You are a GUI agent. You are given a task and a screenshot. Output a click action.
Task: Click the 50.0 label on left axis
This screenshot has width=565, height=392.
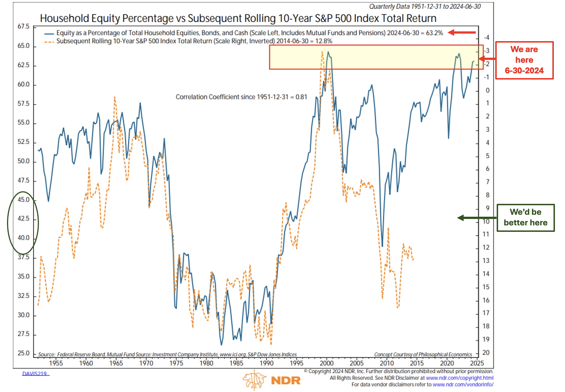pyautogui.click(x=24, y=161)
